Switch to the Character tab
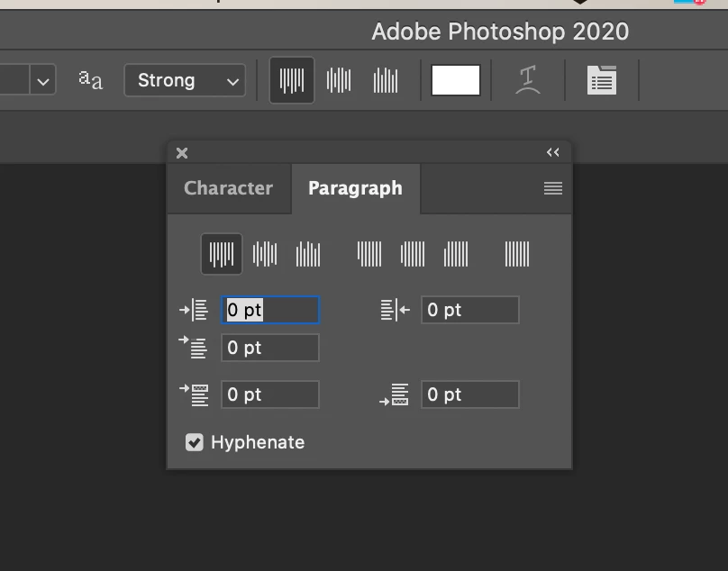The image size is (728, 571). (229, 188)
